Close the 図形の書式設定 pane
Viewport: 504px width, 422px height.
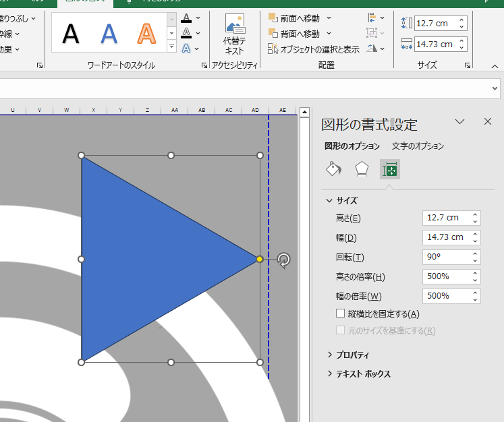(488, 121)
